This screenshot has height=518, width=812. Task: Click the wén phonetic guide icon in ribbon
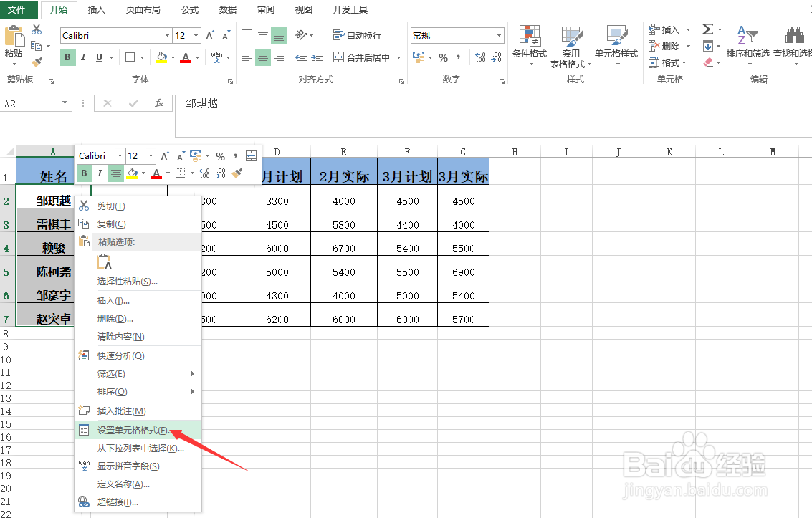pos(216,57)
